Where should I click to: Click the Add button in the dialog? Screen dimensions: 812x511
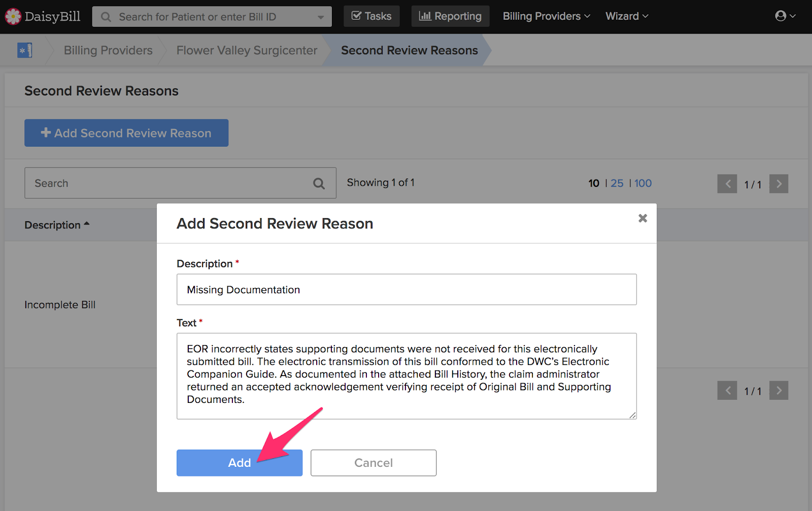coord(240,463)
